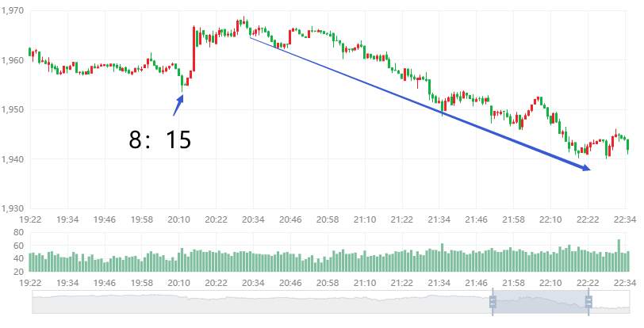Click the 20:10 label under the price chart
Viewport: 644px width, 328px height.
tap(178, 219)
